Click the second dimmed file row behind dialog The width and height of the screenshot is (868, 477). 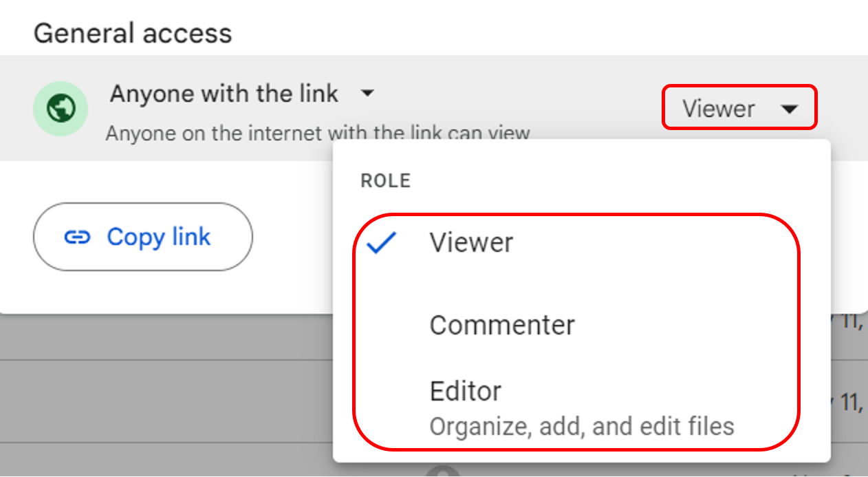(x=165, y=401)
